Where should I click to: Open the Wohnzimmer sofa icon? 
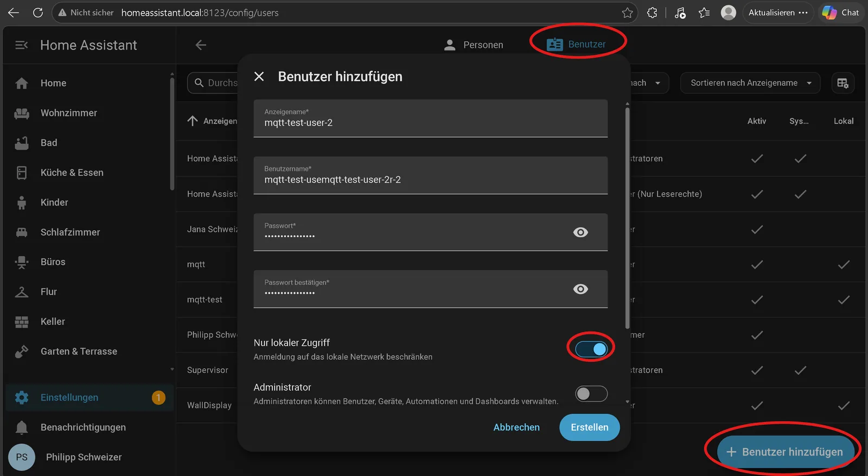click(22, 113)
